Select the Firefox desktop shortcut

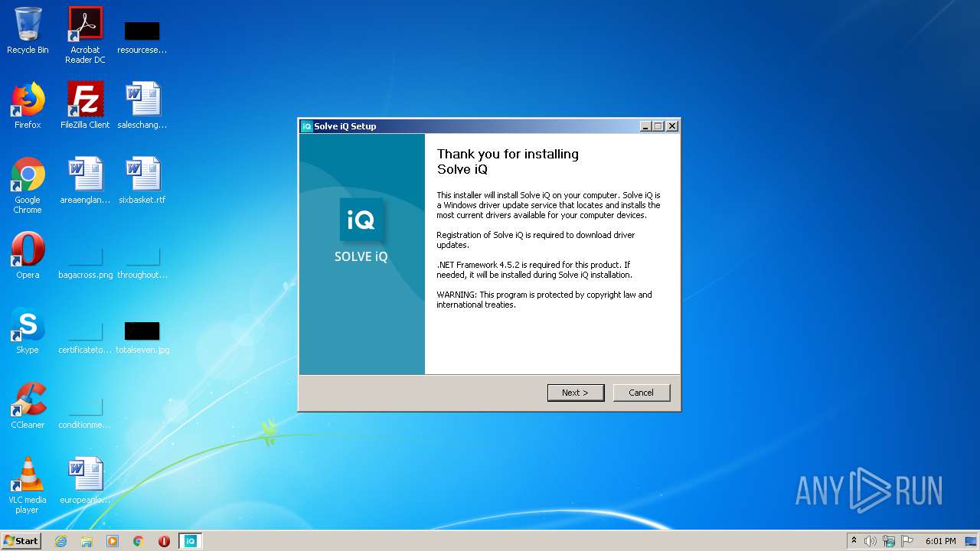pos(28,106)
